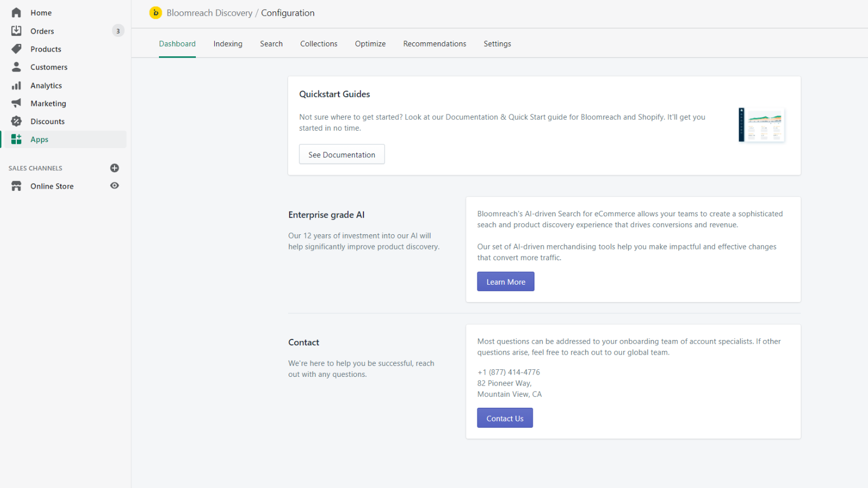Open the Indexing tab
This screenshot has width=868, height=488.
pos(228,44)
